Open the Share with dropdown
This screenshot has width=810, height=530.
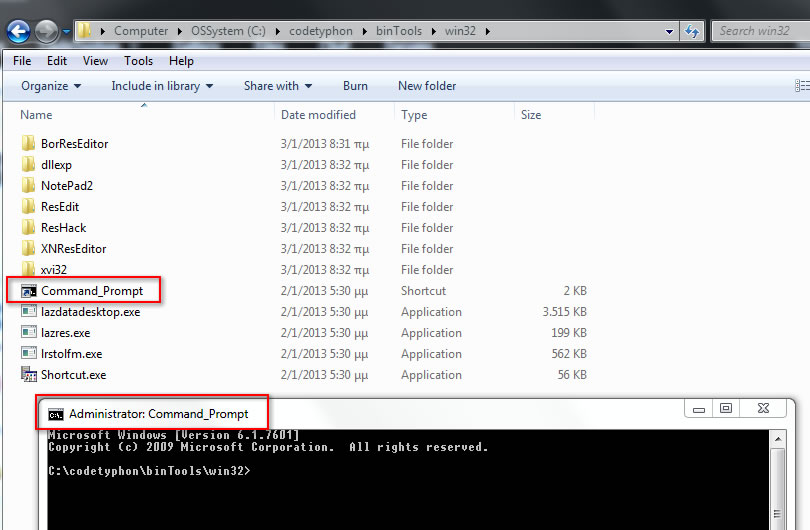coord(278,86)
